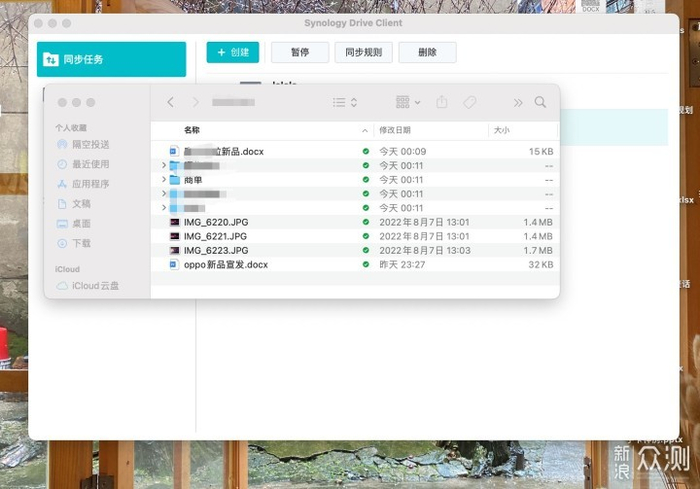Select 应用程序 in the Finder sidebar
This screenshot has height=489, width=700.
coord(83,184)
